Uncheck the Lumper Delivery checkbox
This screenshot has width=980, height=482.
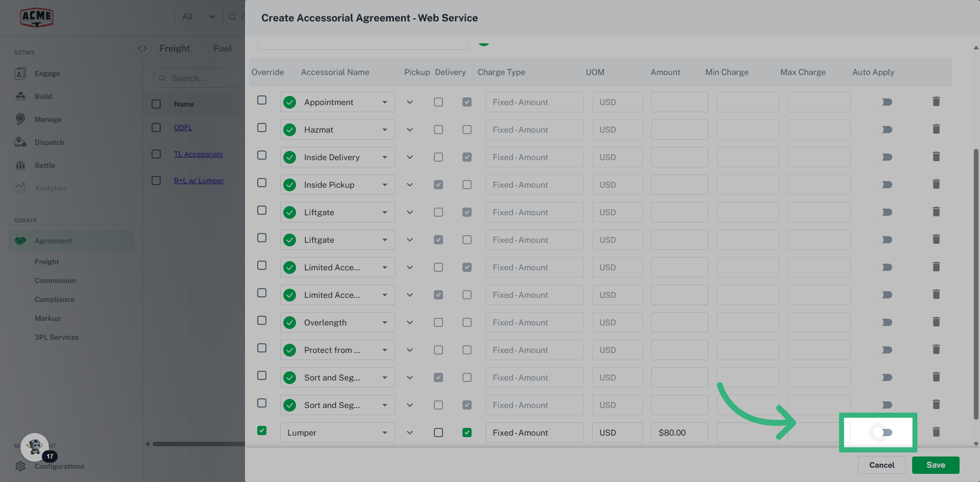click(467, 433)
